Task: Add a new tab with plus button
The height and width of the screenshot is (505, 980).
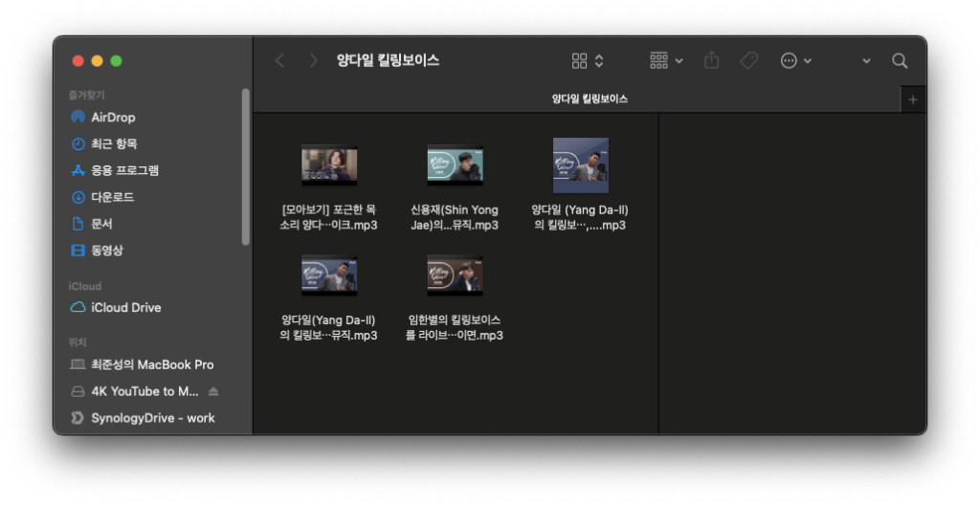Action: [x=912, y=99]
